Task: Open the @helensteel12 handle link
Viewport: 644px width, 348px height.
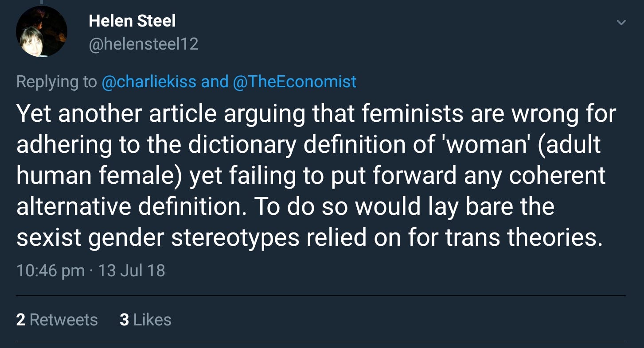Action: pos(143,44)
